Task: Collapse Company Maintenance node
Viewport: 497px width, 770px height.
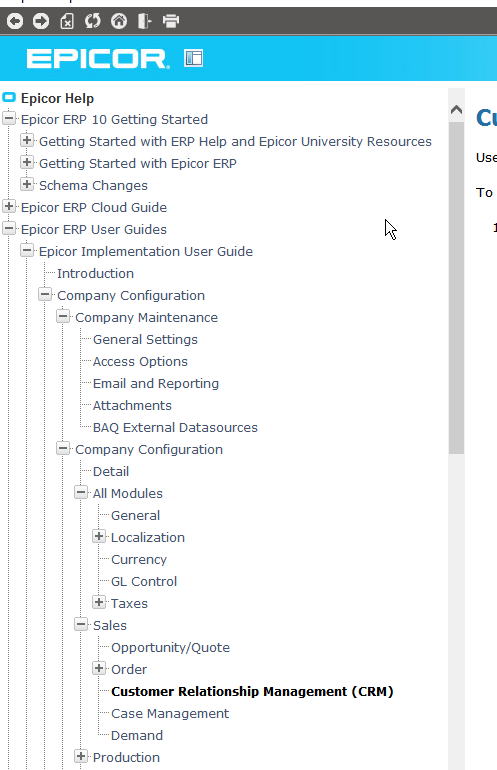Action: click(x=63, y=316)
